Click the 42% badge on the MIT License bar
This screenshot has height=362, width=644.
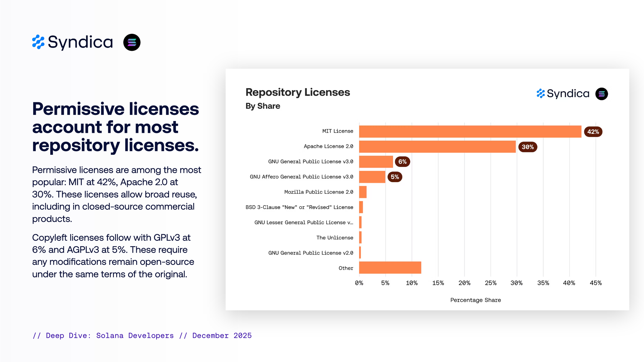coord(593,132)
